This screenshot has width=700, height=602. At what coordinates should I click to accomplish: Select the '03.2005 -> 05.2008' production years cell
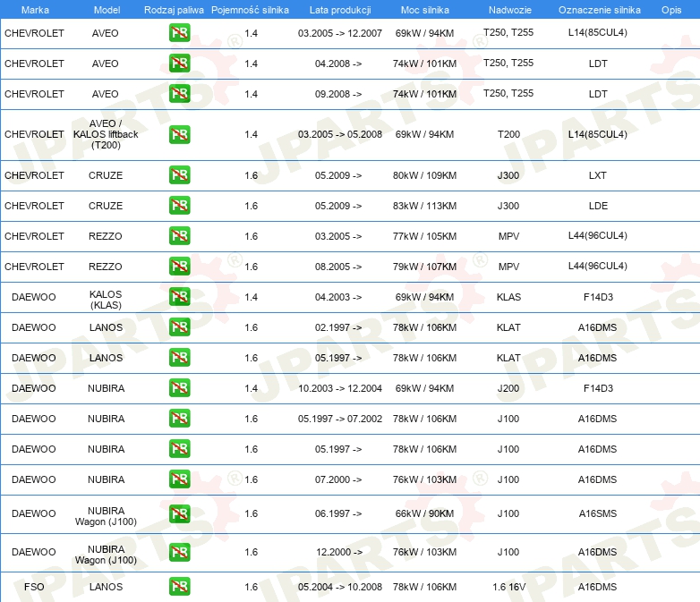click(x=340, y=134)
